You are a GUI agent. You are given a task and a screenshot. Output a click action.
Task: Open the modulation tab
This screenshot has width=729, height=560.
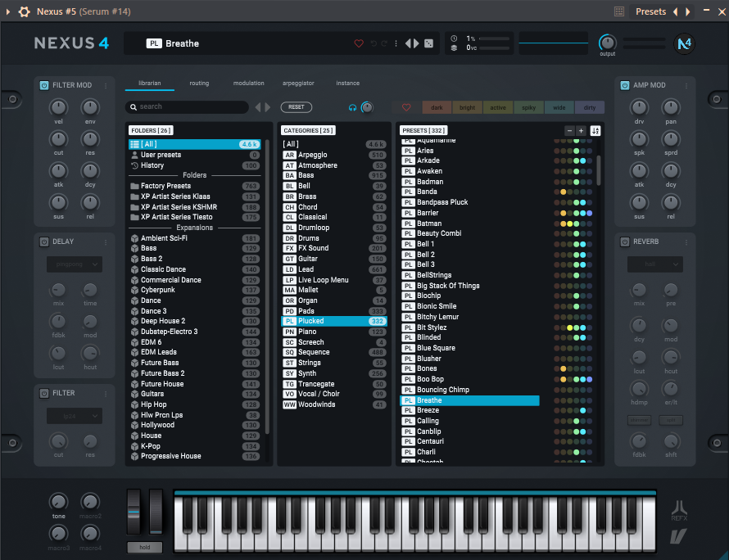(x=249, y=84)
